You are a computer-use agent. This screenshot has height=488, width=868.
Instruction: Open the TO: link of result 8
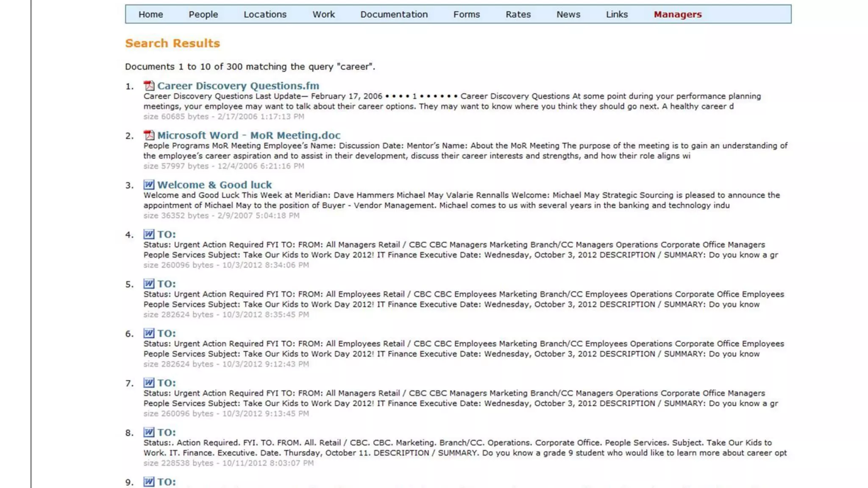click(x=166, y=433)
